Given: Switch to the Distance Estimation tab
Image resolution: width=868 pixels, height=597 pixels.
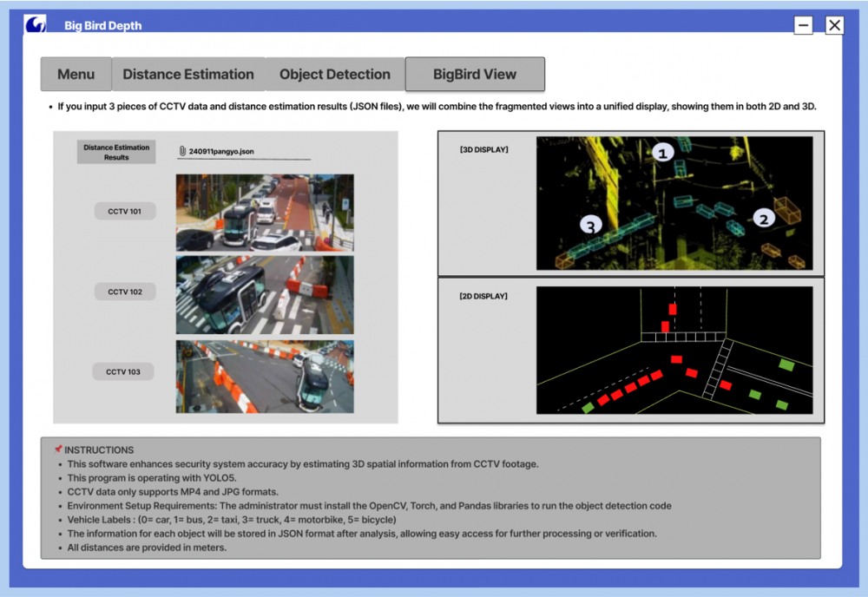Looking at the screenshot, I should pos(188,75).
